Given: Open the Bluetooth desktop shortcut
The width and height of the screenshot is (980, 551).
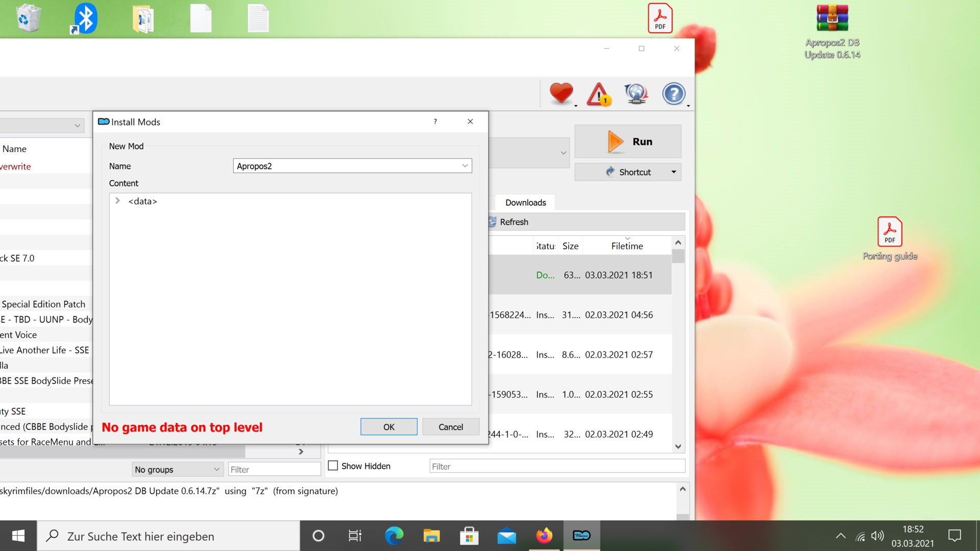Looking at the screenshot, I should point(85,18).
